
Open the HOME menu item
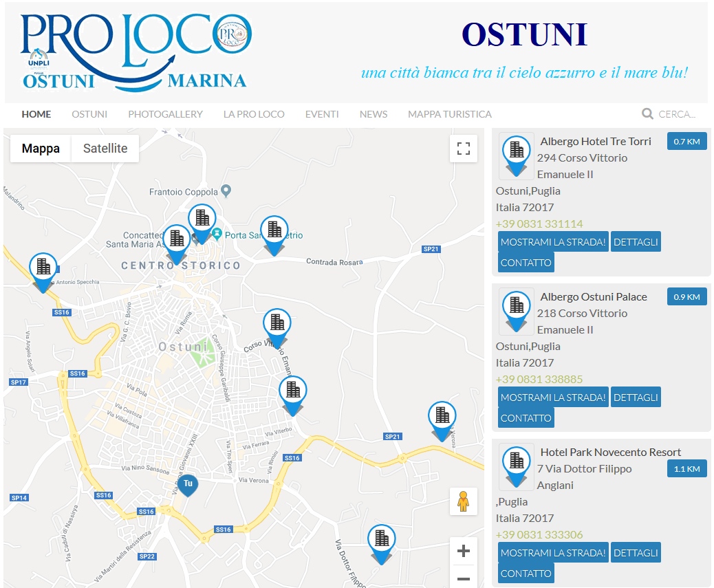36,114
